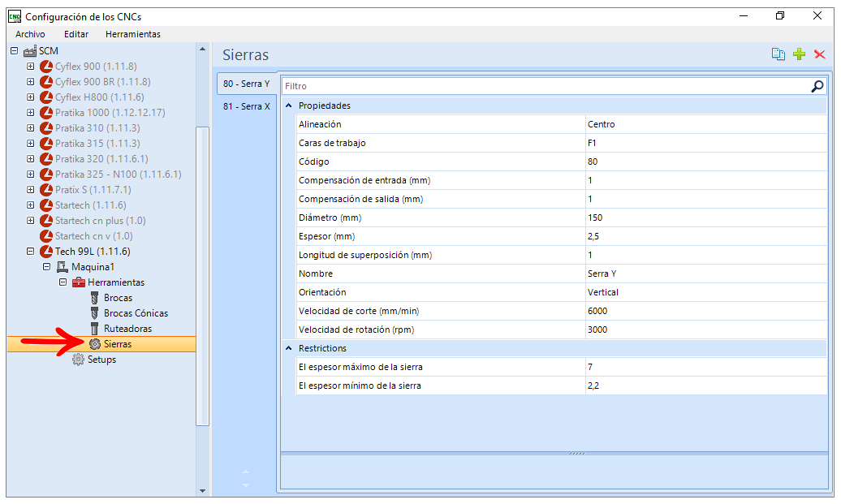Click the Setups gear icon
841x504 pixels.
(78, 360)
